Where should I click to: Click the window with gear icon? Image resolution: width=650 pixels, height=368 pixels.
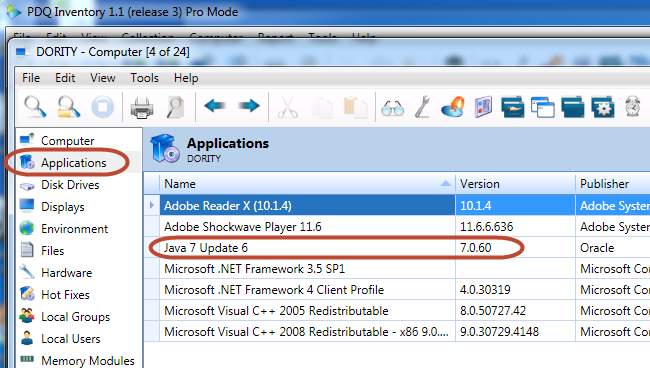[x=603, y=107]
